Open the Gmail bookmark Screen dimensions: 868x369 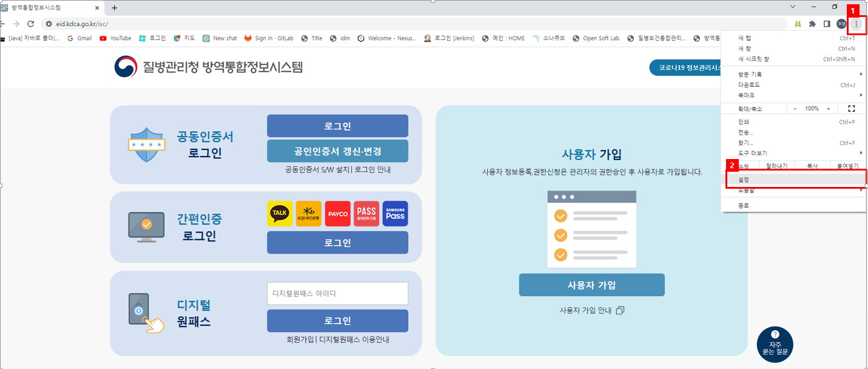pos(79,38)
